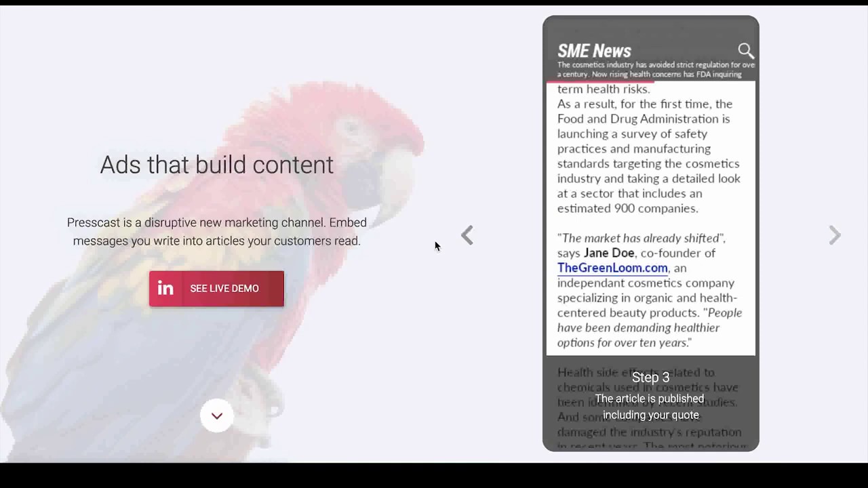Click the name 'Jane Doe' in article
The image size is (868, 488).
tap(609, 253)
